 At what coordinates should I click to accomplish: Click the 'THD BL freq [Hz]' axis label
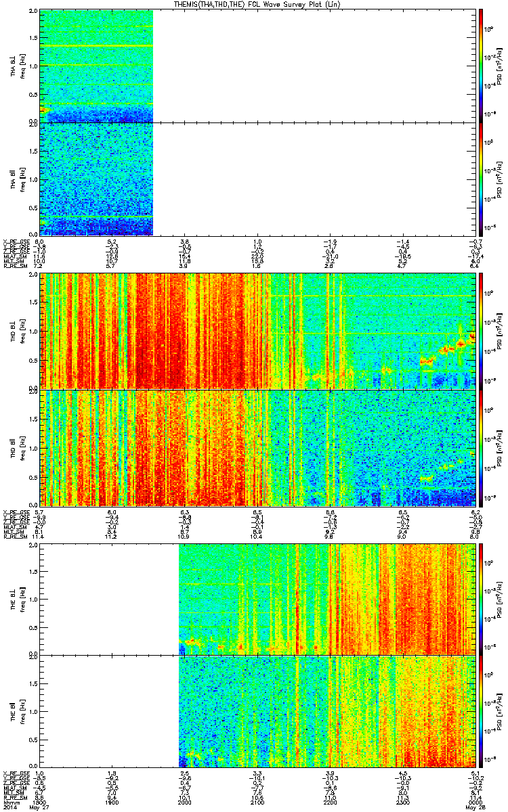18,331
